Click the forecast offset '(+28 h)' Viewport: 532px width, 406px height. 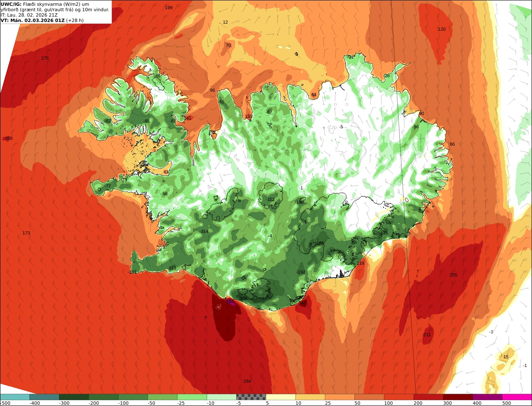[x=75, y=20]
